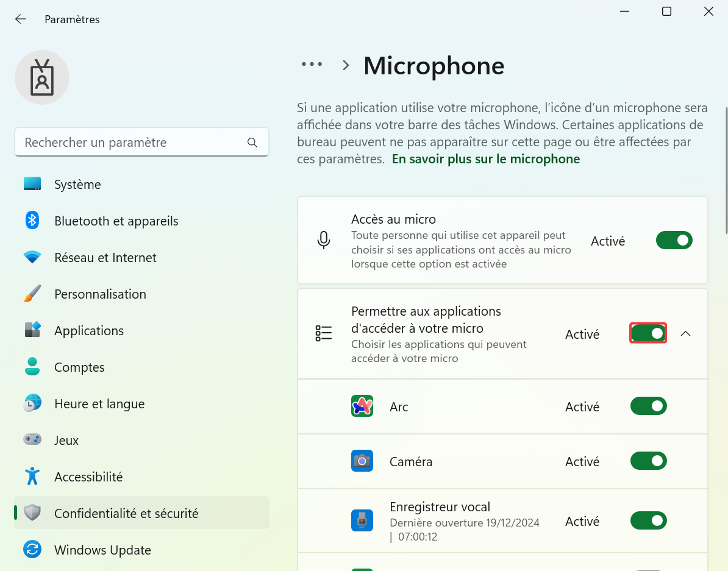Select the Bluetooth icon in sidebar
Viewport: 728px width, 571px height.
32,221
